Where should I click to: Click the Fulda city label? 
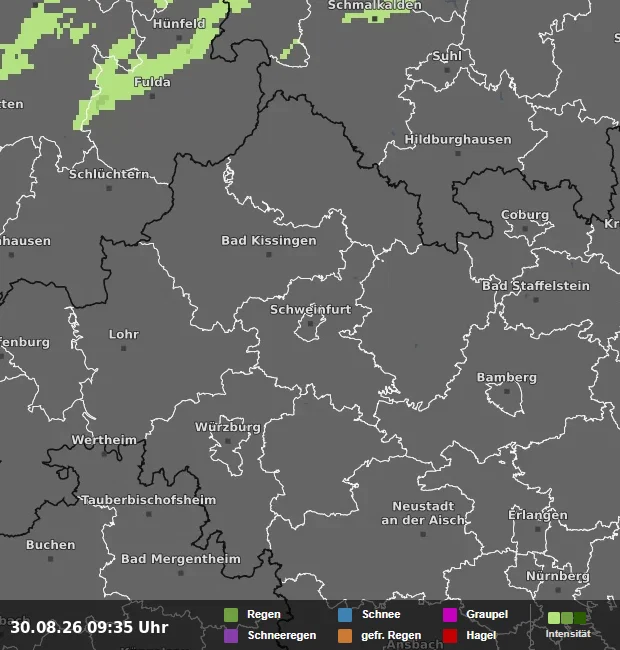[152, 82]
